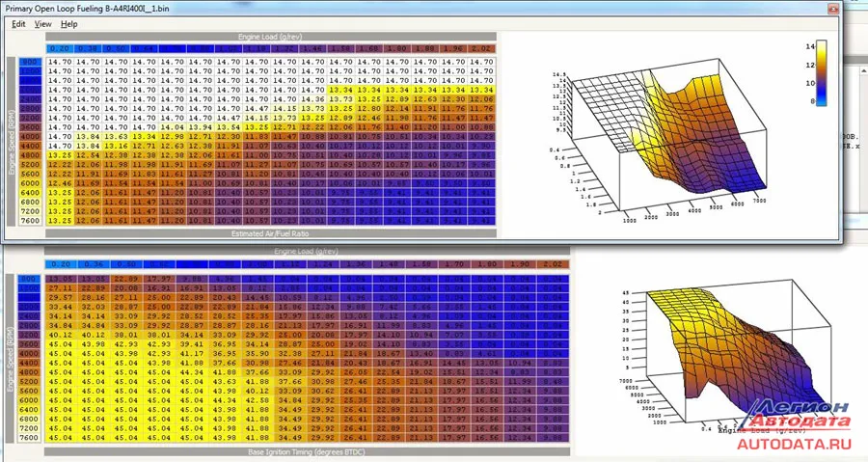Screen dimensions: 868x462
Task: Select fueling cell 14.04 in the 3600 row
Action: pos(172,126)
